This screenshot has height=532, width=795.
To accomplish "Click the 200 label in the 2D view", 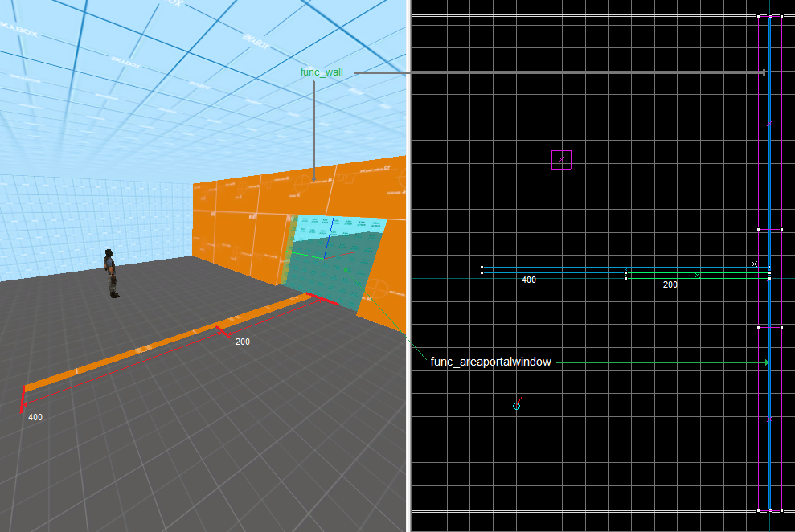I will point(670,284).
